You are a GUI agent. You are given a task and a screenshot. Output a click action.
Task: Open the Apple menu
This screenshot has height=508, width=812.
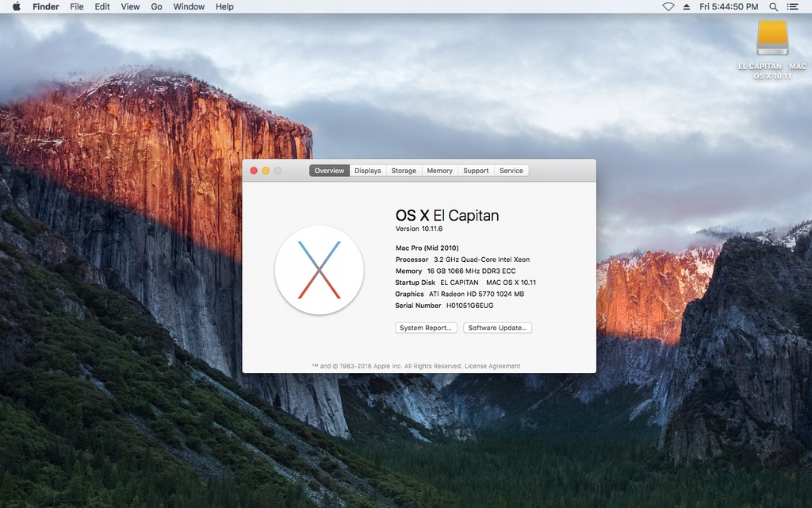point(16,6)
